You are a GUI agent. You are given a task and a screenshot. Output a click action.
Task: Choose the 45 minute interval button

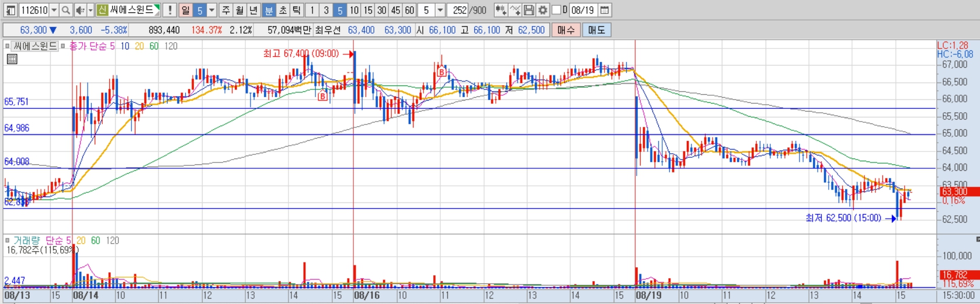[x=396, y=10]
